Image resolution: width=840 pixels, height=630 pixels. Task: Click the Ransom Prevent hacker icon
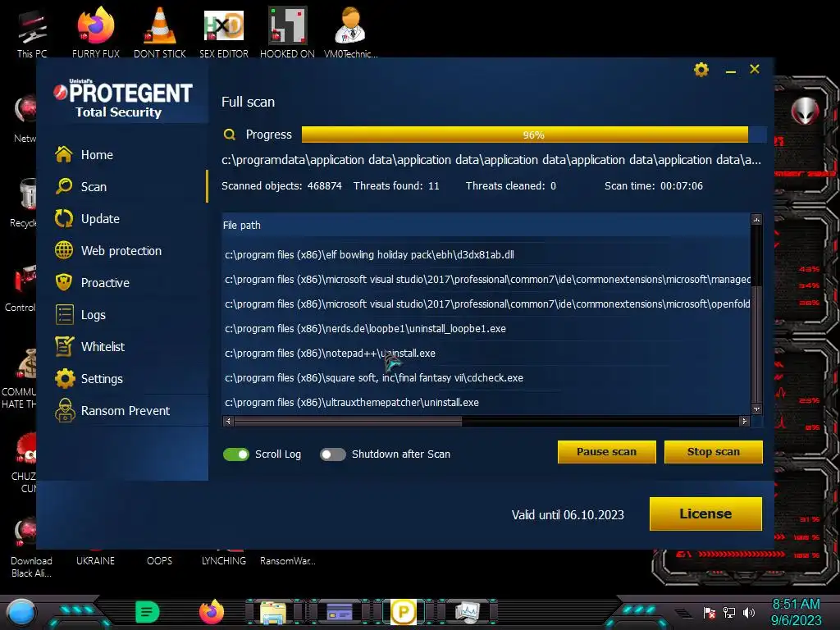[x=65, y=410]
